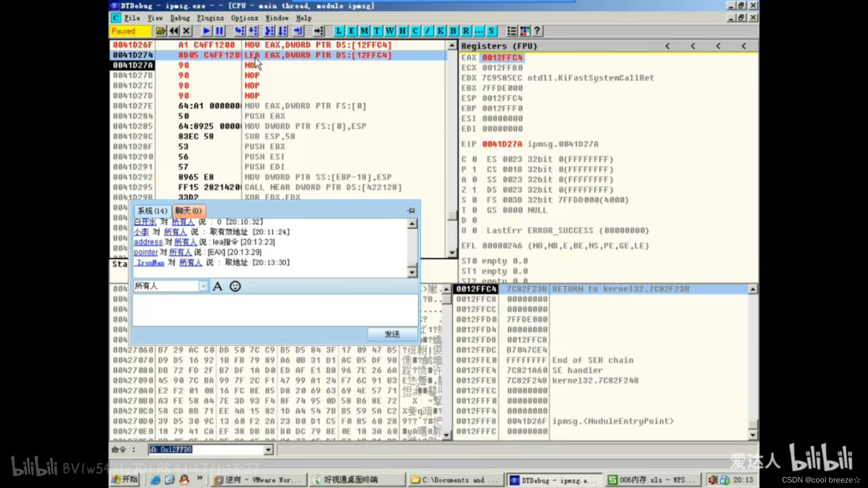868x488 pixels.
Task: Click the address user link in chat
Action: [148, 242]
